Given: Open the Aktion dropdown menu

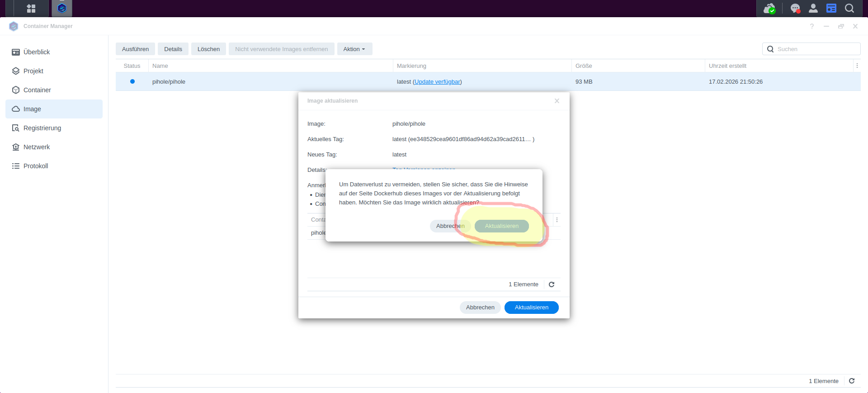Looking at the screenshot, I should (354, 49).
